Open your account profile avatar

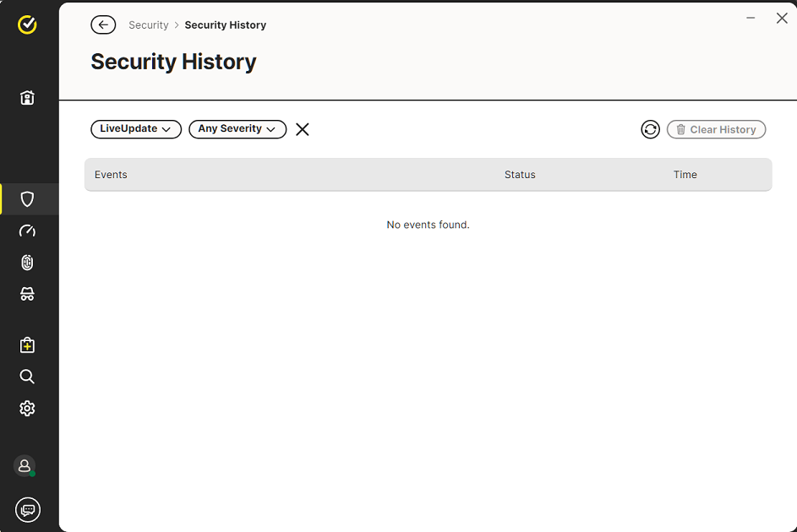pos(25,465)
